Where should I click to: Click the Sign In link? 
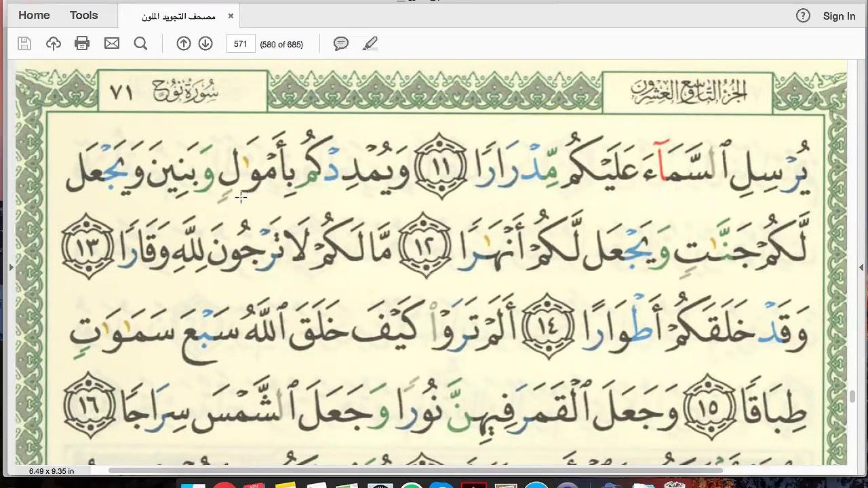point(839,16)
